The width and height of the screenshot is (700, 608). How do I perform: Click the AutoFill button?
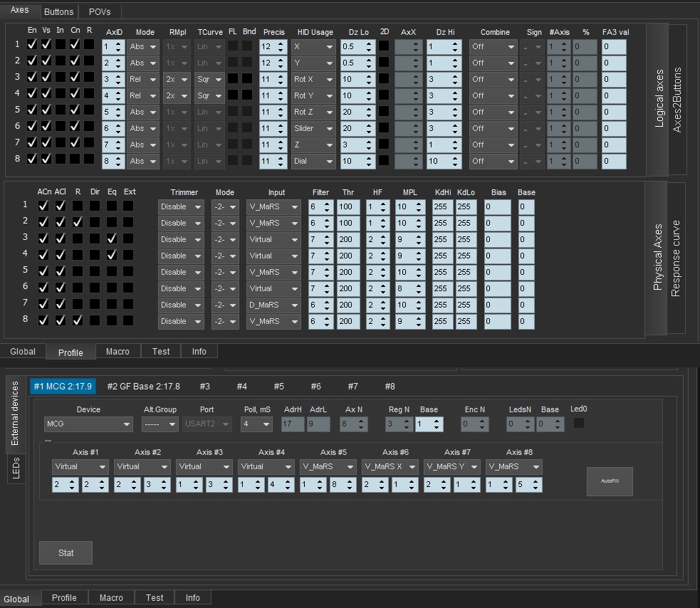609,481
